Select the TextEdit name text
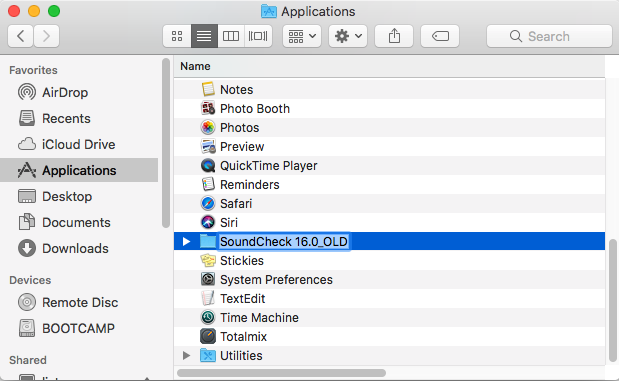 243,298
